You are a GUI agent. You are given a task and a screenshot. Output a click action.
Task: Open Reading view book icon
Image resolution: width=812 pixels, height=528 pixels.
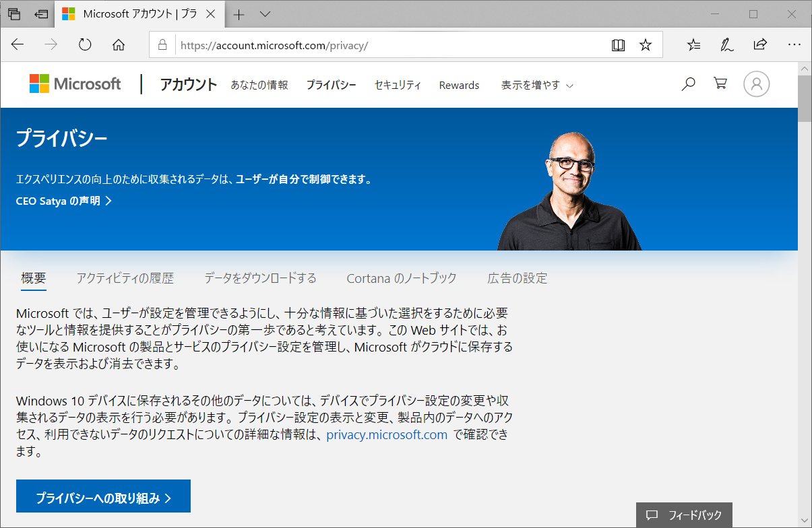pos(619,45)
